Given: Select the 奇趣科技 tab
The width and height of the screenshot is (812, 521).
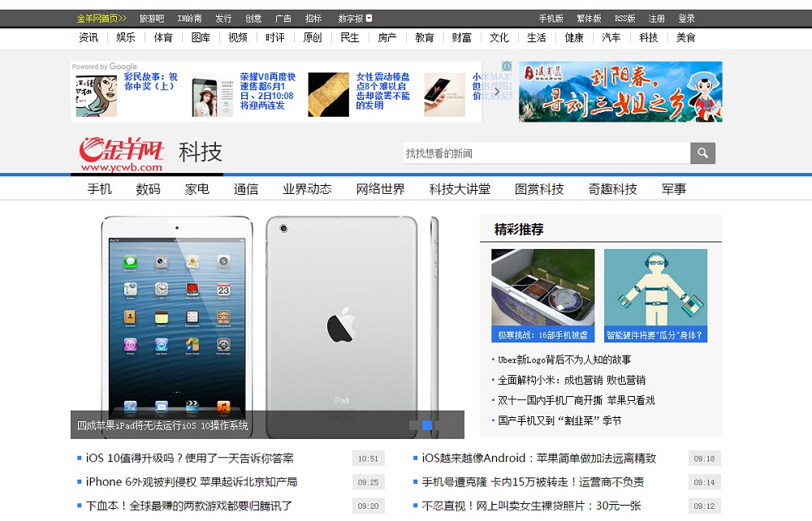Looking at the screenshot, I should click(x=612, y=189).
